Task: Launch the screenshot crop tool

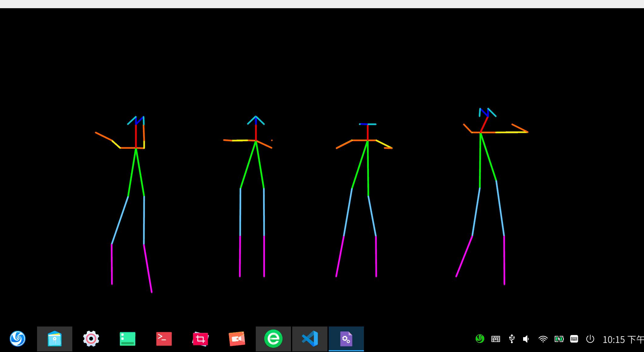Action: pos(200,339)
